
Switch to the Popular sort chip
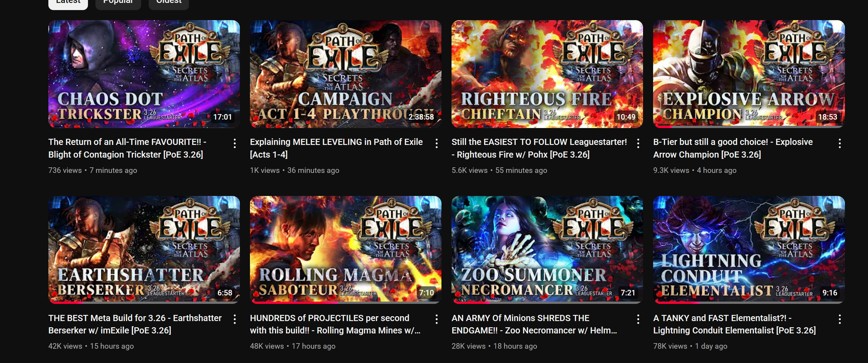click(118, 3)
